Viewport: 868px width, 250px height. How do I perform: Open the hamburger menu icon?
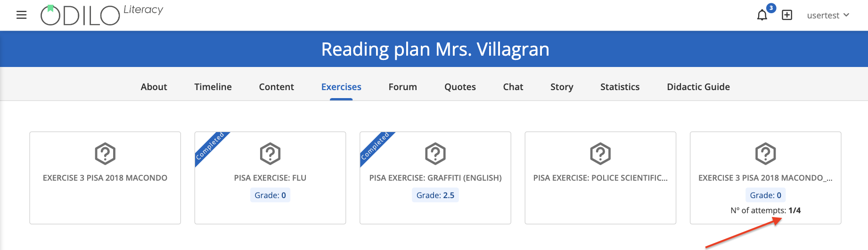(21, 15)
